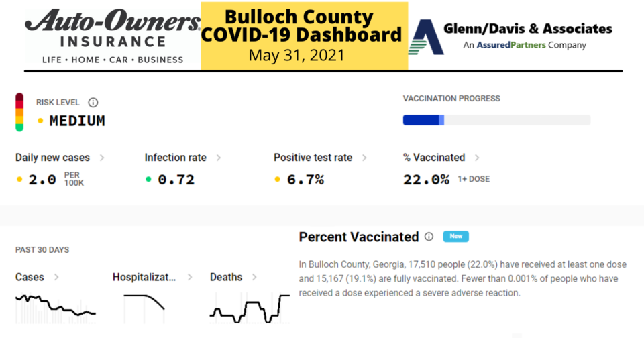Viewport: 644px width, 338px height.
Task: Click the Risk Level info icon
Action: (93, 102)
